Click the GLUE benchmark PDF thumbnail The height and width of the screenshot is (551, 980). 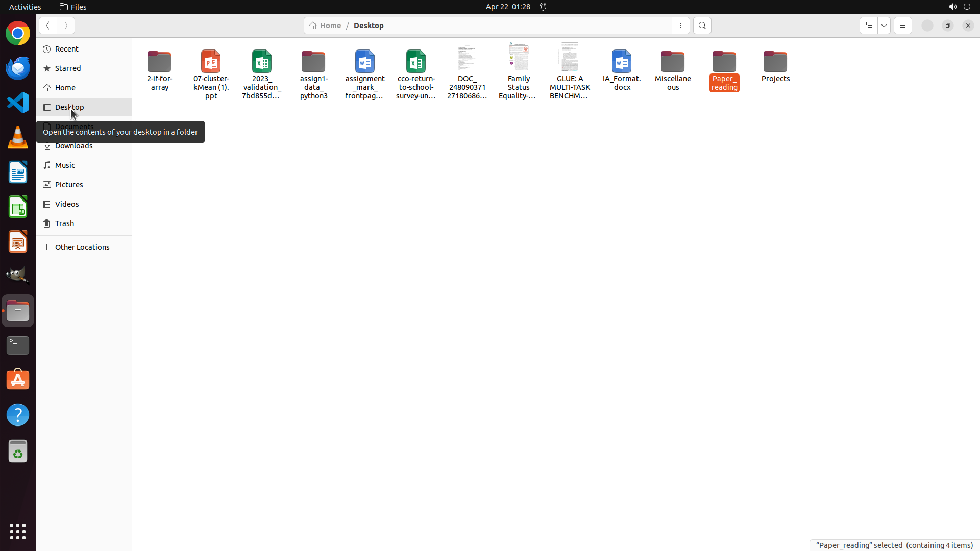(x=570, y=57)
